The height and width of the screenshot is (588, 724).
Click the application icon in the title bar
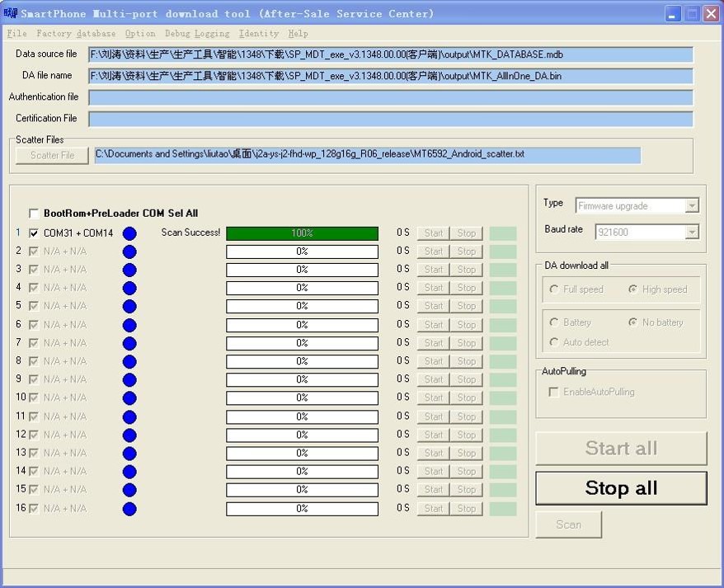point(11,13)
